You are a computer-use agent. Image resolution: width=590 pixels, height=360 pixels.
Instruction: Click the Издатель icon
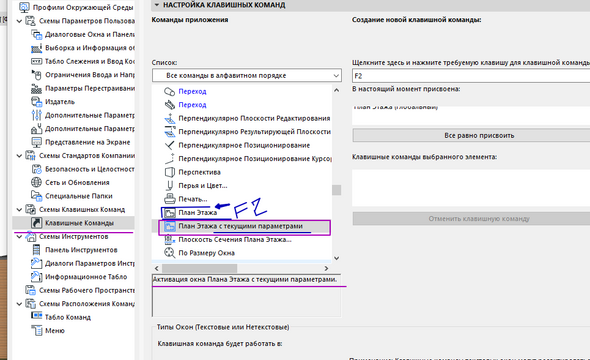point(36,102)
